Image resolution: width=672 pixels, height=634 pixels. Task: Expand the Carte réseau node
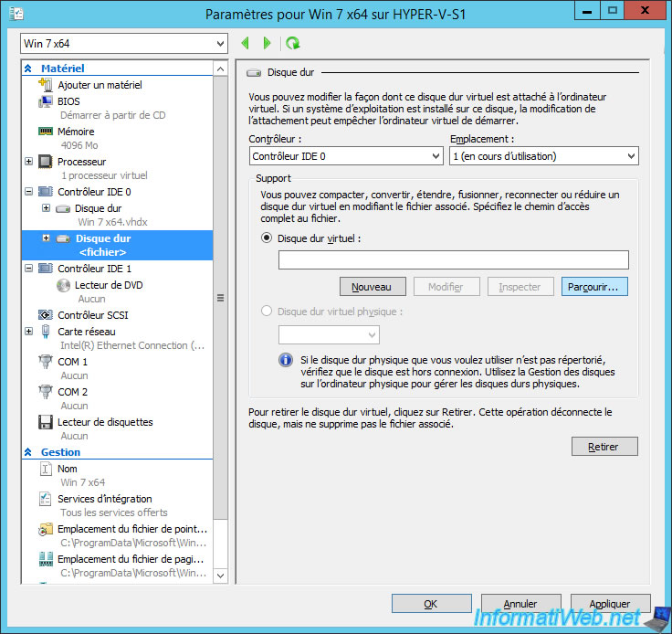pos(28,331)
